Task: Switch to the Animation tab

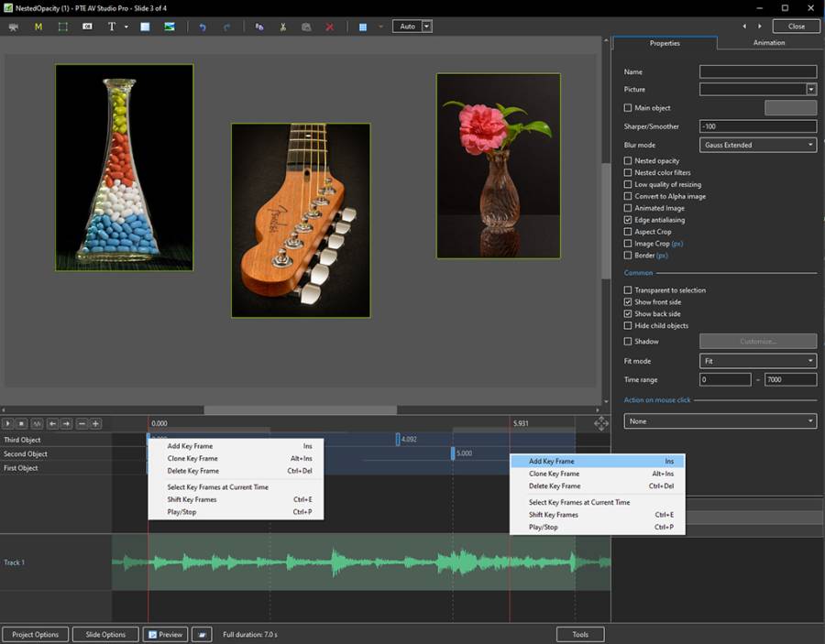Action: point(768,43)
